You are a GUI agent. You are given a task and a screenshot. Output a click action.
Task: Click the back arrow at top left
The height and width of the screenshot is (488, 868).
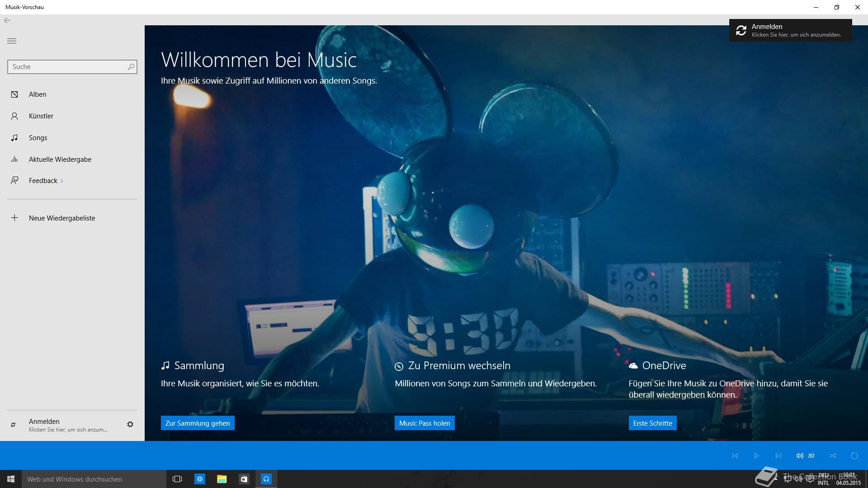pos(7,20)
